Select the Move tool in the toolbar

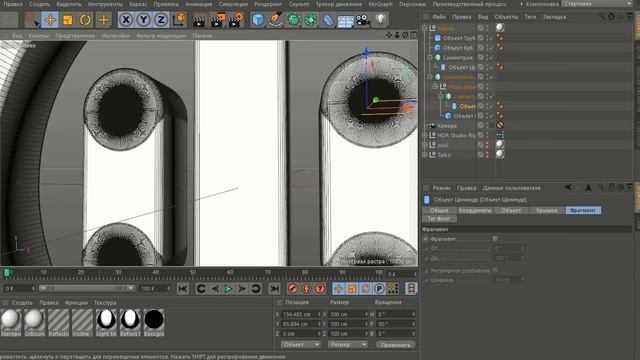(x=50, y=20)
